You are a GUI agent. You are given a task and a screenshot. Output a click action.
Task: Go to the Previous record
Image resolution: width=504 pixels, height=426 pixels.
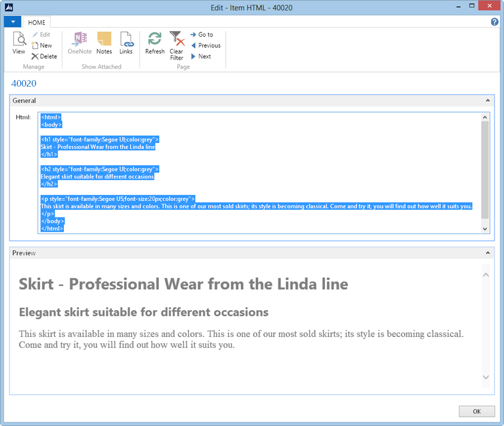click(x=205, y=45)
